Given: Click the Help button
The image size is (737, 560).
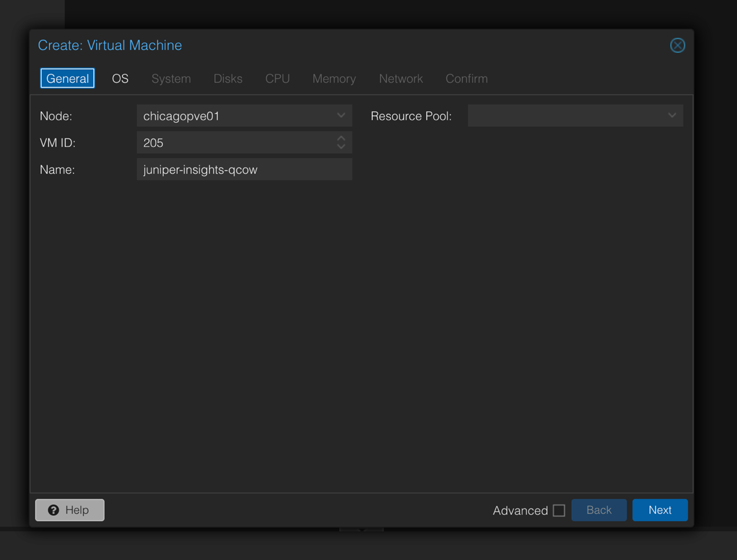Looking at the screenshot, I should tap(70, 510).
